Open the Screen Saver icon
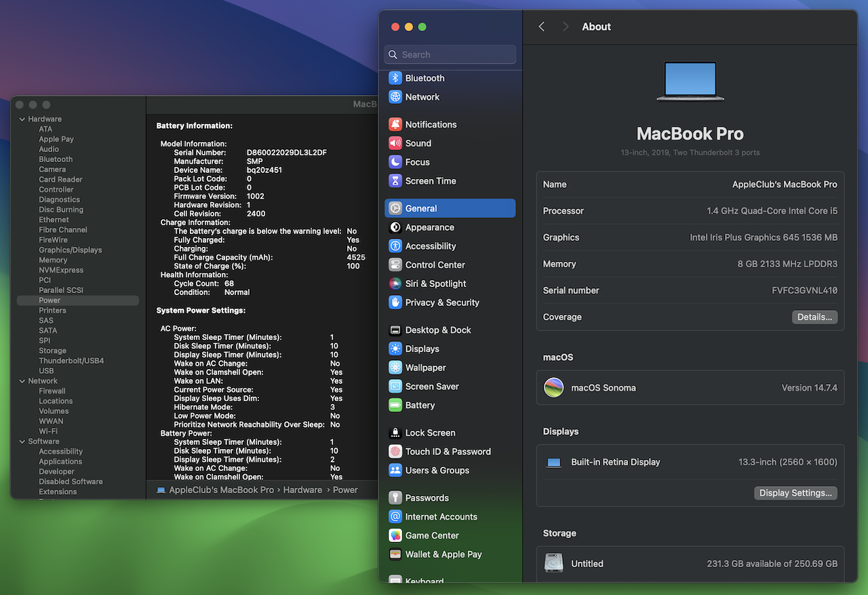Image resolution: width=868 pixels, height=595 pixels. click(x=395, y=387)
